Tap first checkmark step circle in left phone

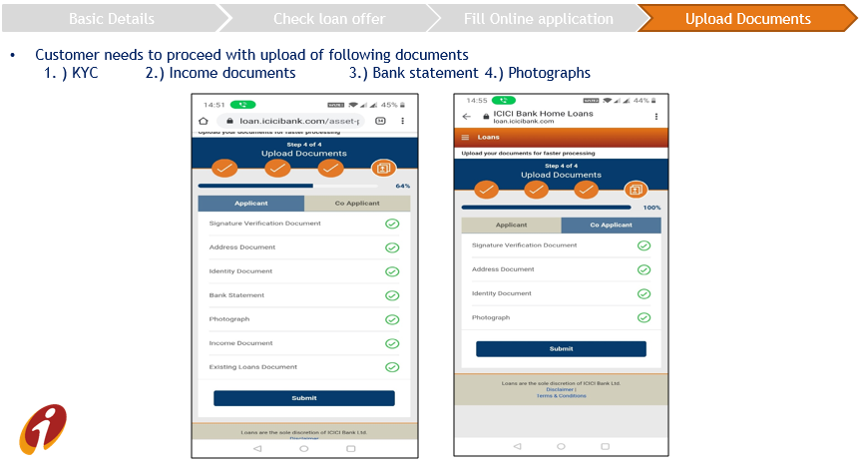pyautogui.click(x=224, y=168)
